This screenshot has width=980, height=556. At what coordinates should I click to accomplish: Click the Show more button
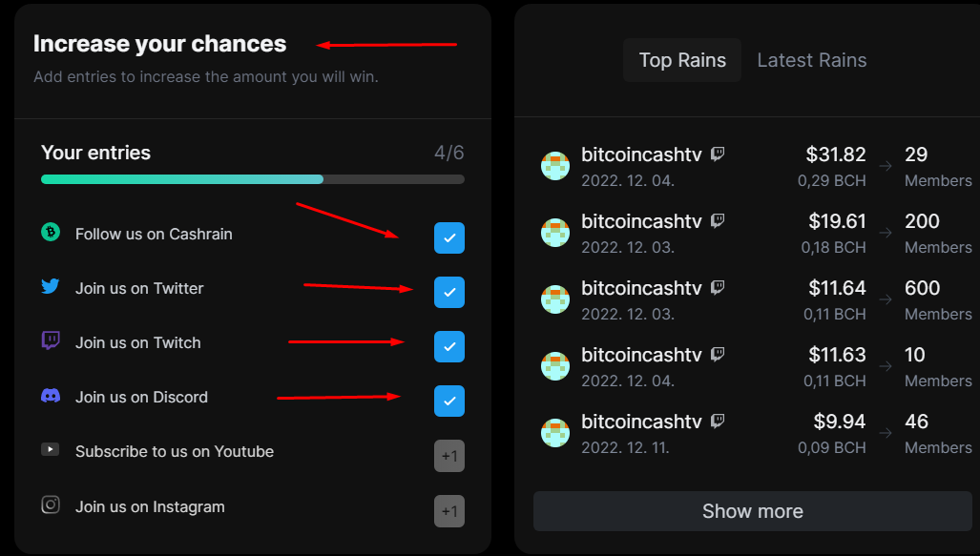tap(753, 511)
